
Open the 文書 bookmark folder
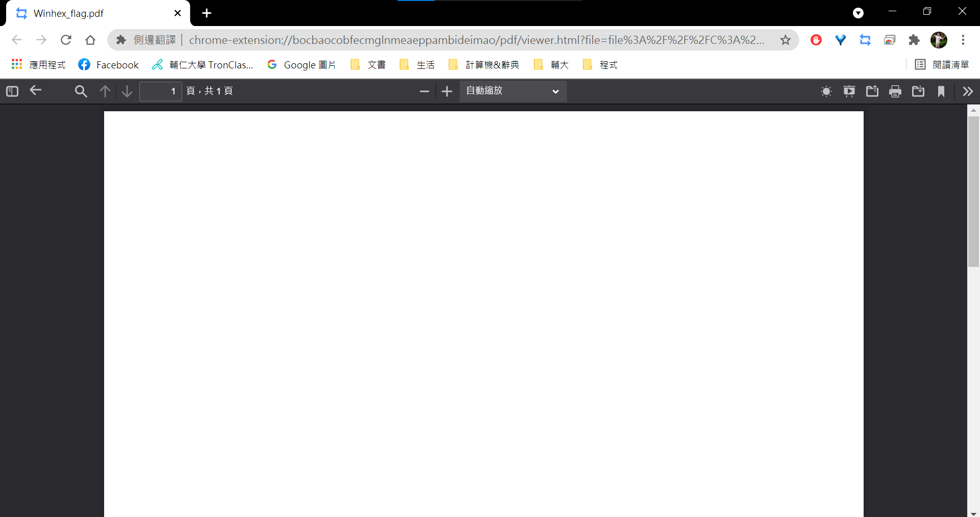[368, 65]
